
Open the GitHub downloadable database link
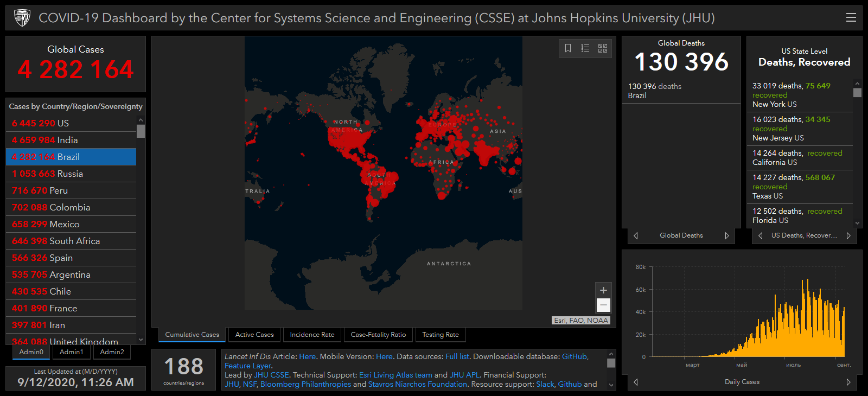pyautogui.click(x=574, y=356)
